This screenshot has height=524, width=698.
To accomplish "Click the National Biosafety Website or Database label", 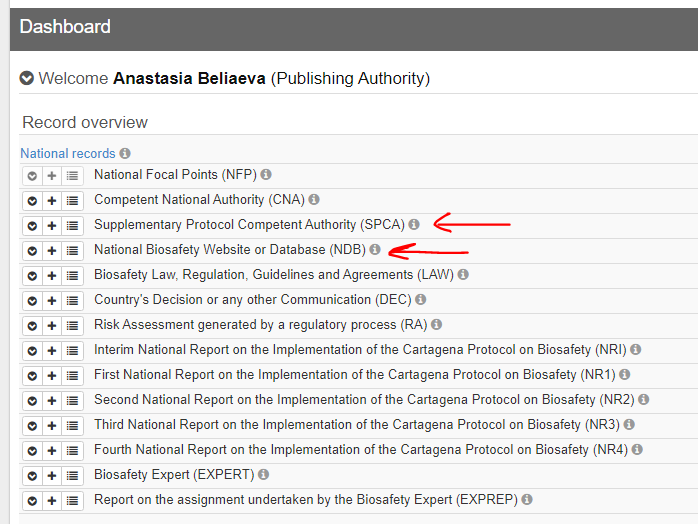I will (x=229, y=250).
